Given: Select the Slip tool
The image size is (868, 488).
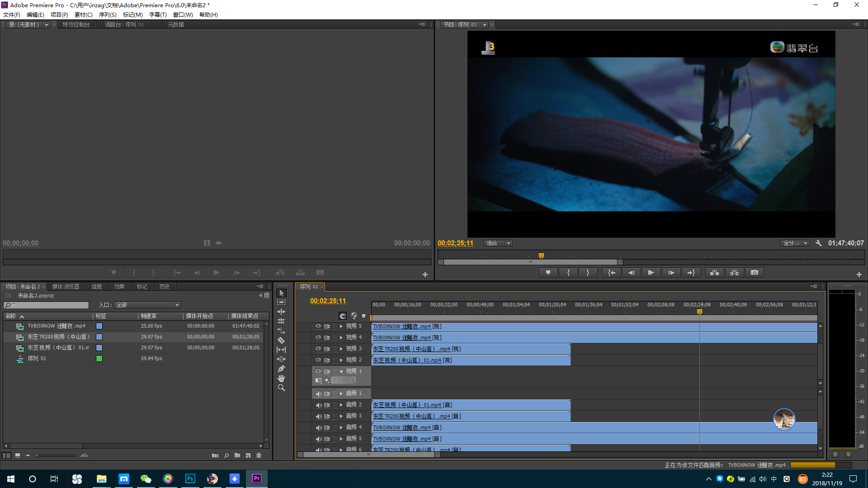Looking at the screenshot, I should point(281,350).
